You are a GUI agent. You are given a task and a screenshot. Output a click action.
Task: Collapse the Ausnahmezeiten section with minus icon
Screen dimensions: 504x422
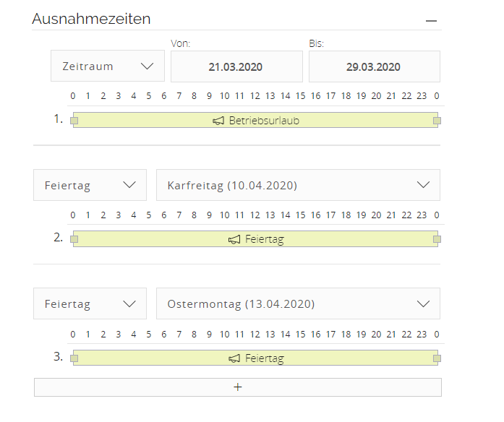tap(431, 21)
